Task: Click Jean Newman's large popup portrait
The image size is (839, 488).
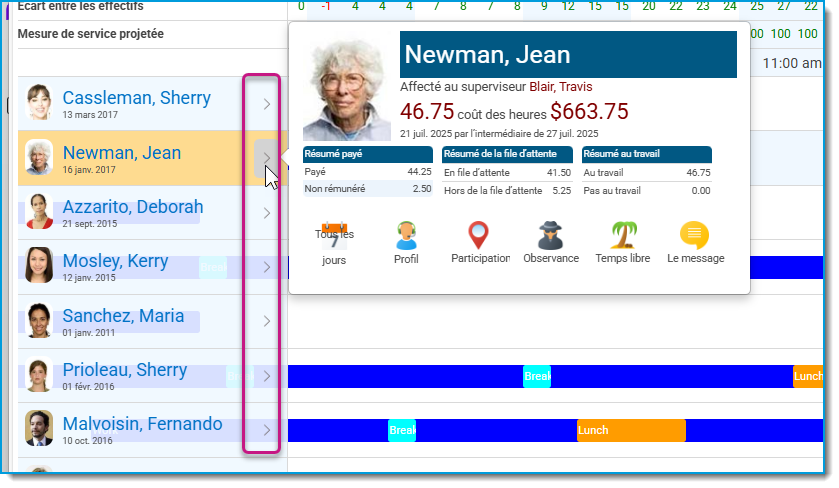Action: pyautogui.click(x=347, y=88)
